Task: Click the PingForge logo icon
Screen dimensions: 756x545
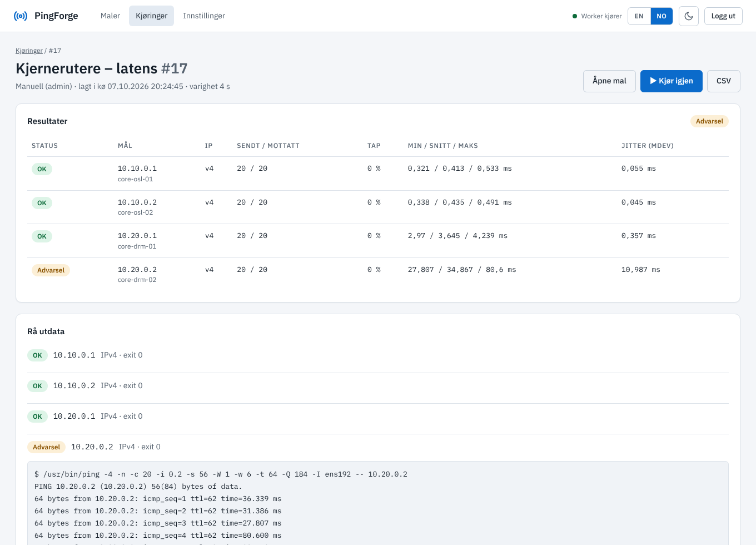Action: (x=21, y=16)
